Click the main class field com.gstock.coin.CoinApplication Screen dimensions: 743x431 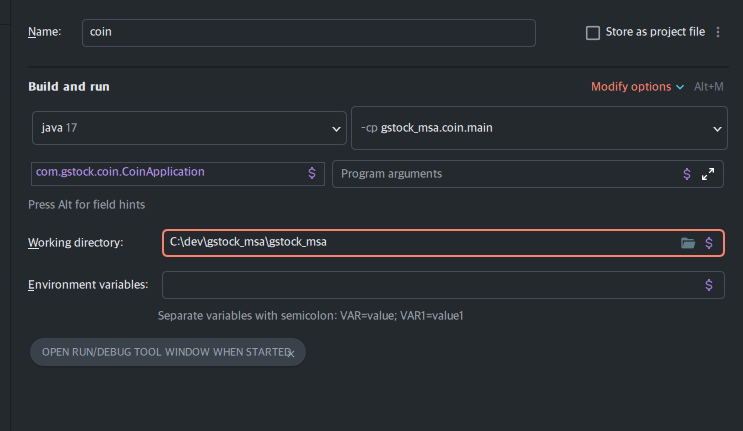pos(178,173)
